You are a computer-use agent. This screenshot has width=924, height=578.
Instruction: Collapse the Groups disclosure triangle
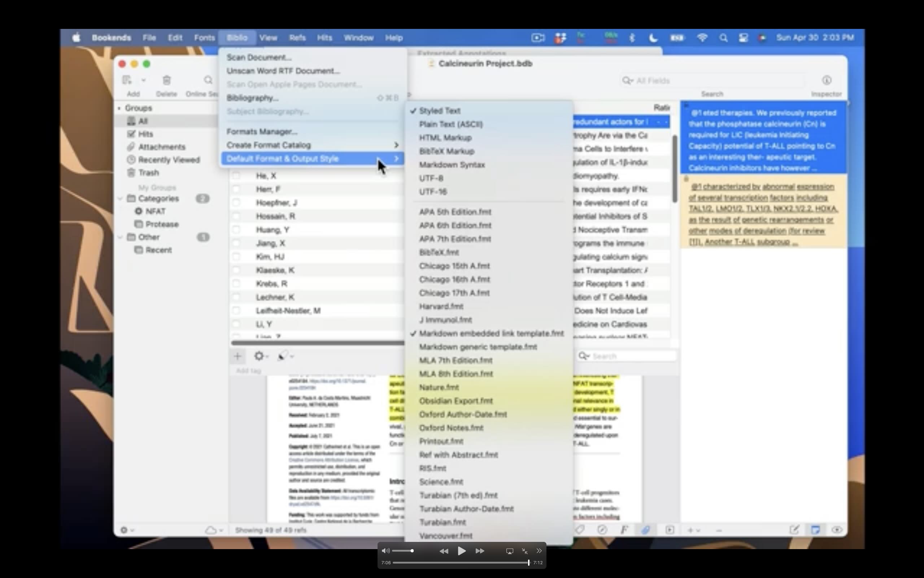click(119, 108)
